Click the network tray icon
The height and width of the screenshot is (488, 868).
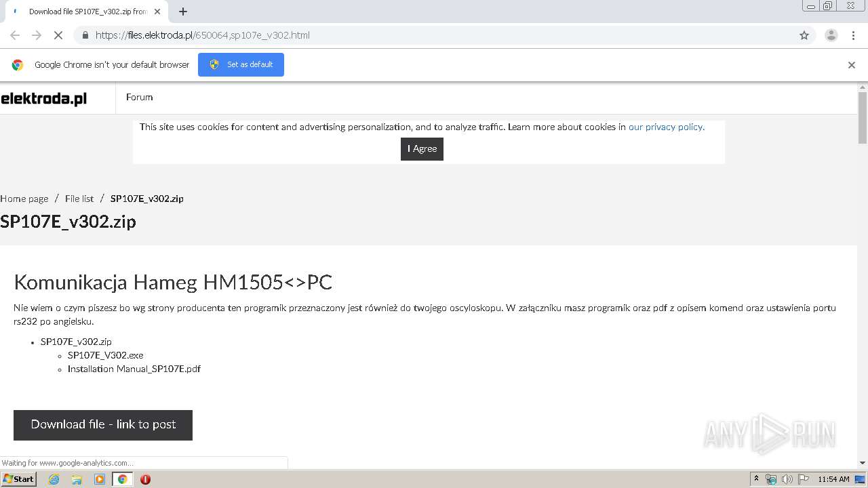coord(771,479)
